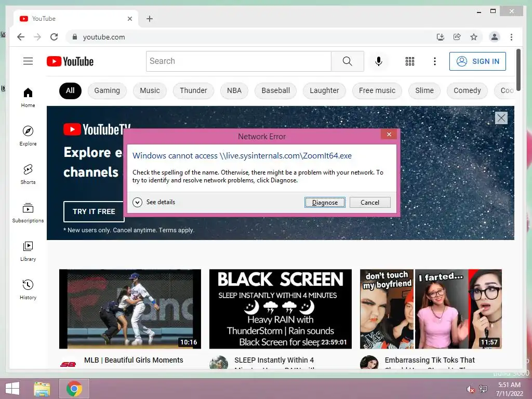The height and width of the screenshot is (399, 532).
Task: Select the Music filter chip
Action: tap(150, 90)
